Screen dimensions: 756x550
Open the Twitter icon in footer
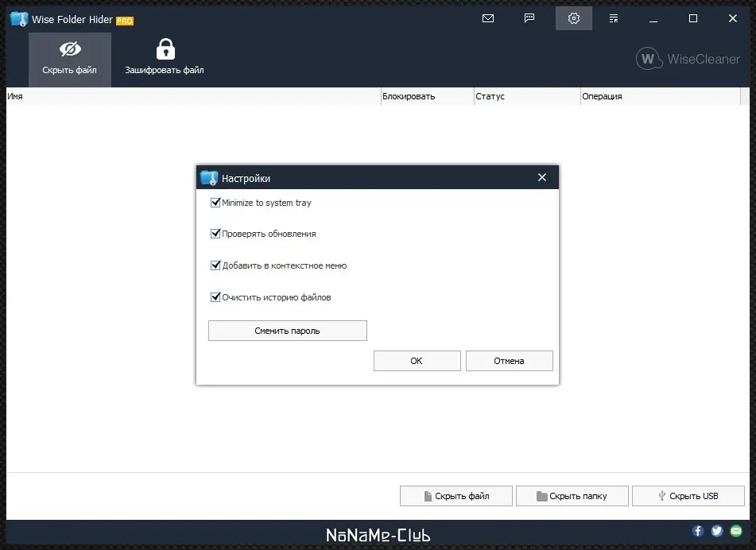(x=717, y=531)
